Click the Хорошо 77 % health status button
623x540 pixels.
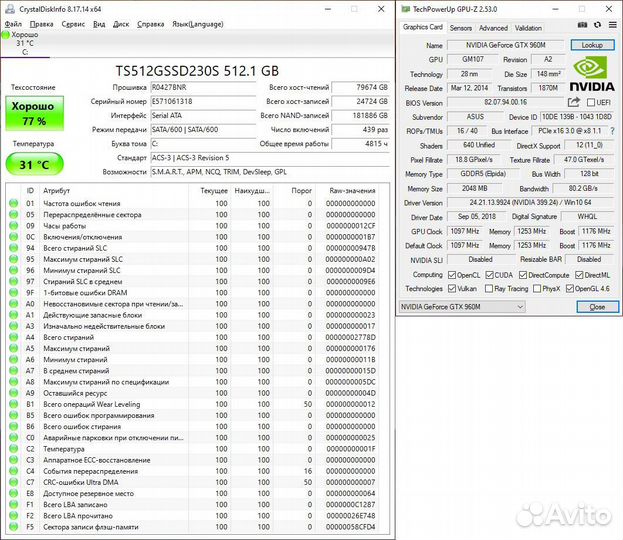tap(34, 113)
